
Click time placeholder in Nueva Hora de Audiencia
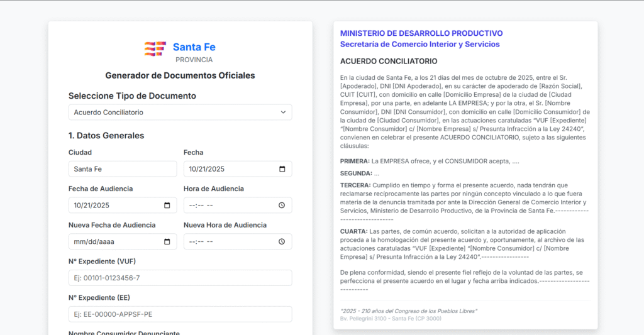201,242
